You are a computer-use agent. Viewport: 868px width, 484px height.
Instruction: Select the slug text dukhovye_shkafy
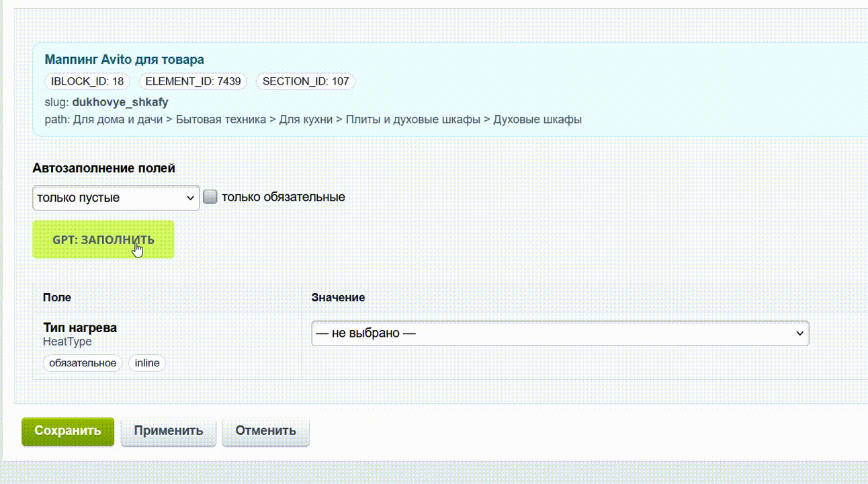pos(120,102)
